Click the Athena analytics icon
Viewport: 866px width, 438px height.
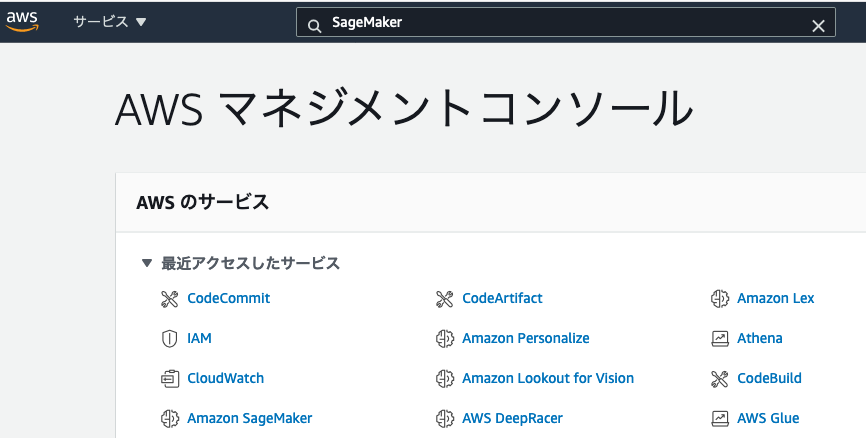(720, 339)
